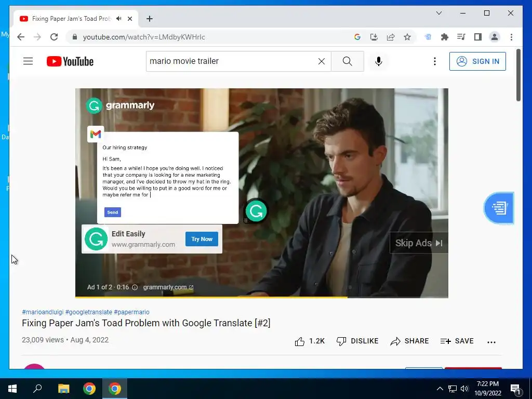Dislike the video
This screenshot has height=399, width=532.
click(357, 341)
